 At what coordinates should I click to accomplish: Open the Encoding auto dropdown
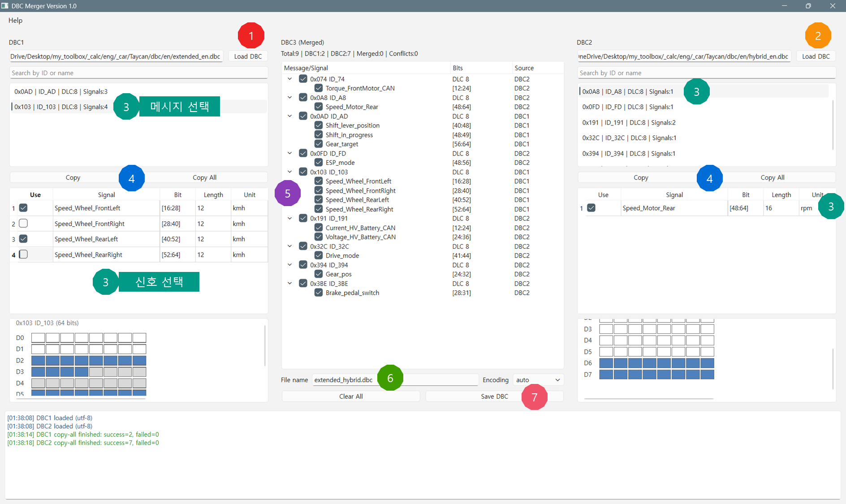(538, 380)
